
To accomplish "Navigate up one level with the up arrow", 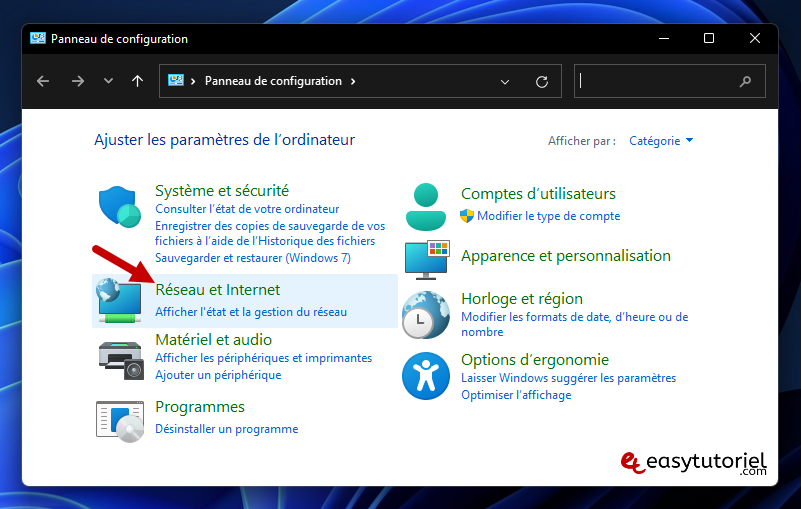I will click(x=137, y=81).
